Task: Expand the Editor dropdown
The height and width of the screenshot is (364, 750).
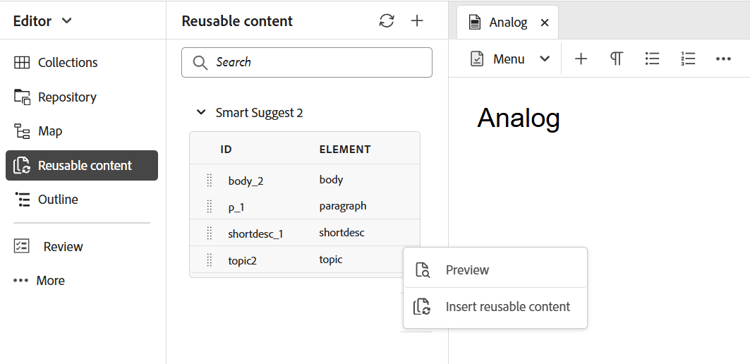Action: (x=43, y=21)
